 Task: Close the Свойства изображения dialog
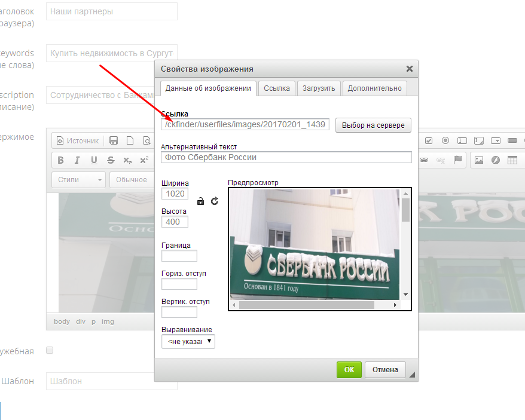409,69
